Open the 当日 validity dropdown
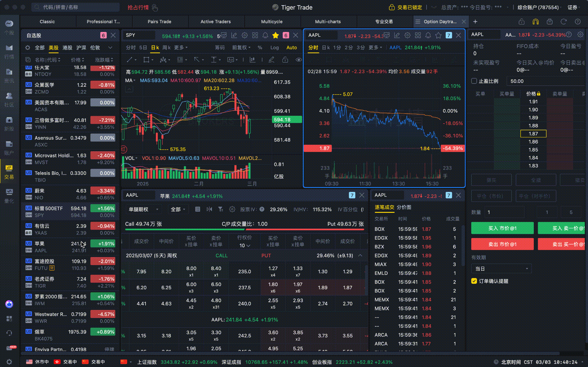588x367 pixels. click(x=501, y=269)
